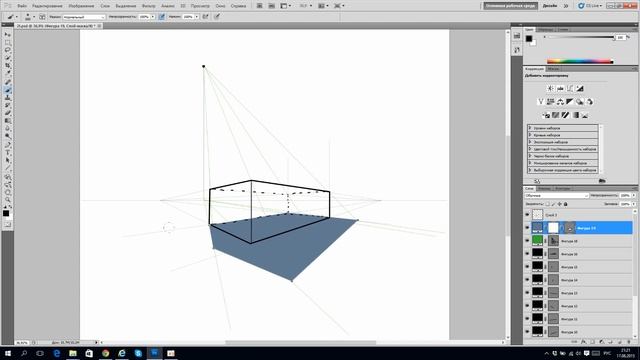Screen dimensions: 640x360
Task: Expand the Черно-белое наборов presets
Action: point(530,156)
